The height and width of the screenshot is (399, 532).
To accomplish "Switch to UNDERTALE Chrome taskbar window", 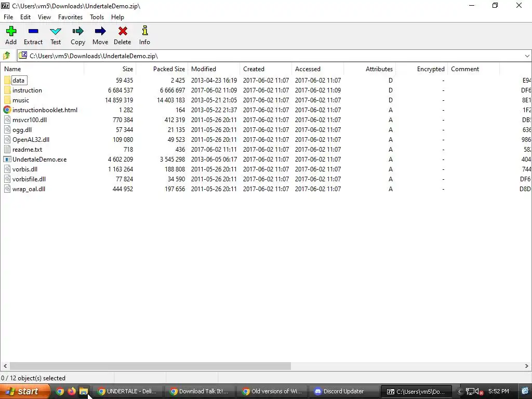I will [128, 391].
